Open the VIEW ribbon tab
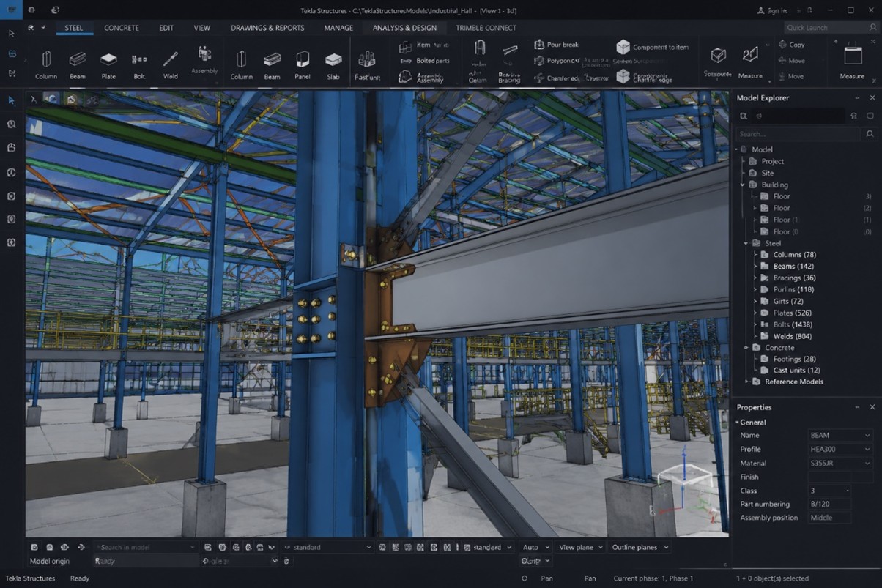 (x=202, y=28)
